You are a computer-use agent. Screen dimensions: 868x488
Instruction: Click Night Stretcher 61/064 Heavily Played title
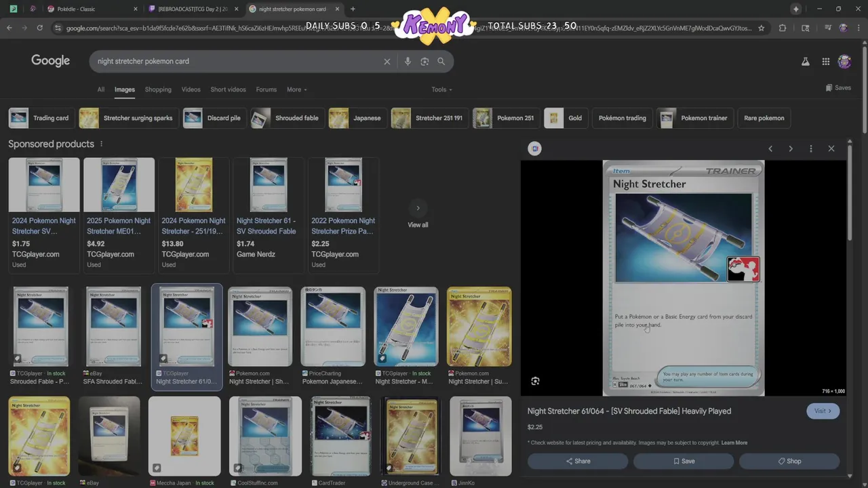point(629,411)
